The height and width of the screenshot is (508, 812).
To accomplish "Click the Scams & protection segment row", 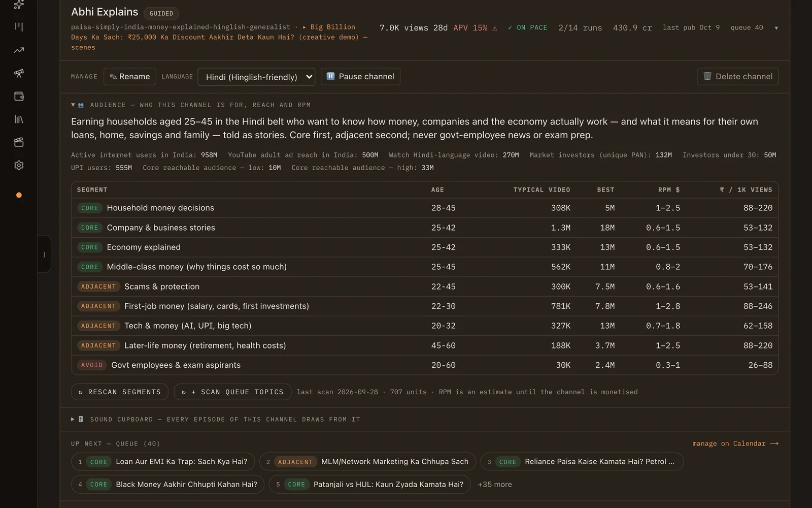I will click(x=425, y=287).
